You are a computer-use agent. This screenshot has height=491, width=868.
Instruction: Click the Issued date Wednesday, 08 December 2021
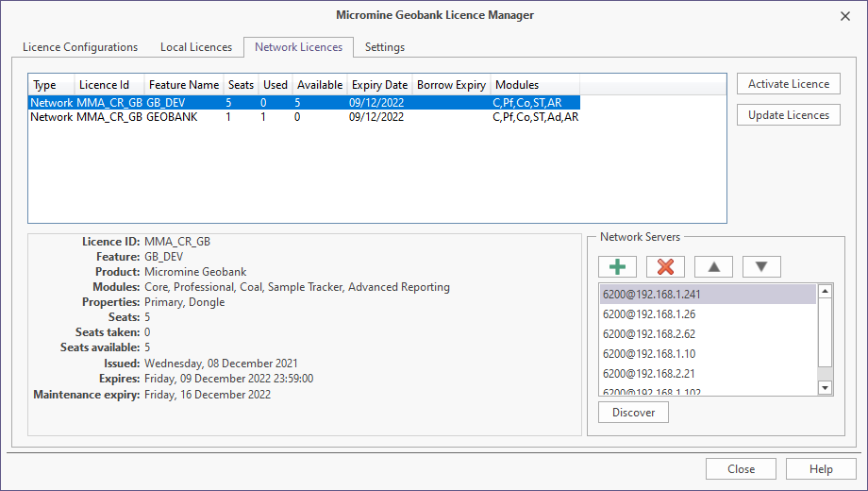221,364
